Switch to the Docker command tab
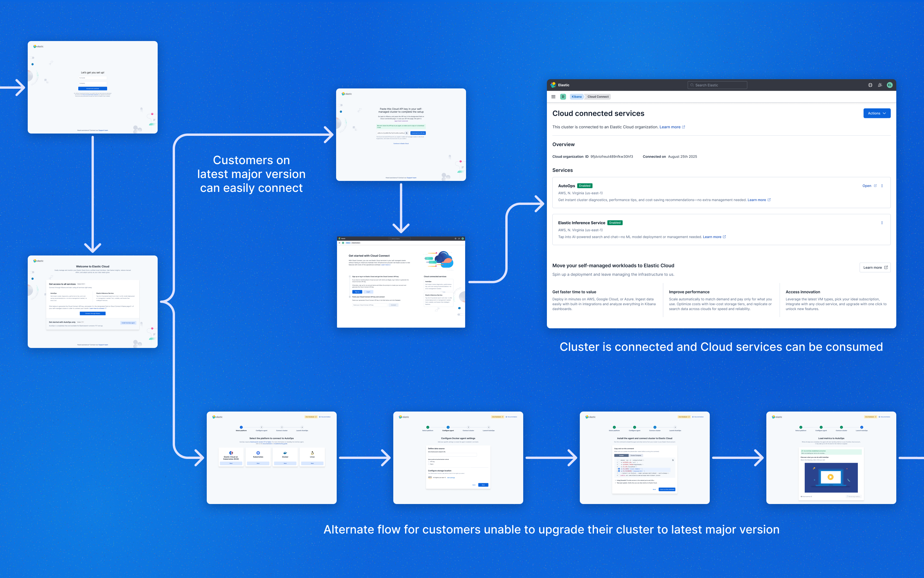The image size is (924, 578). pyautogui.click(x=621, y=455)
